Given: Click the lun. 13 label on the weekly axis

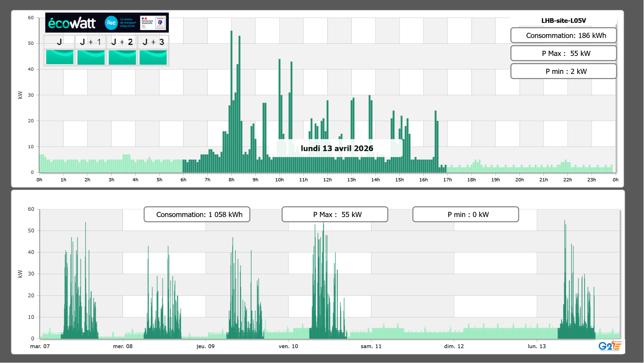Looking at the screenshot, I should coord(537,346).
